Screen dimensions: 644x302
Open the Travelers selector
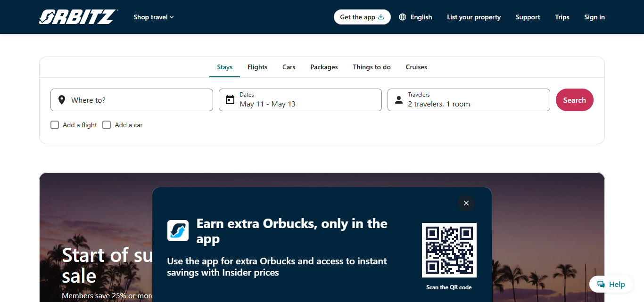[x=469, y=100]
